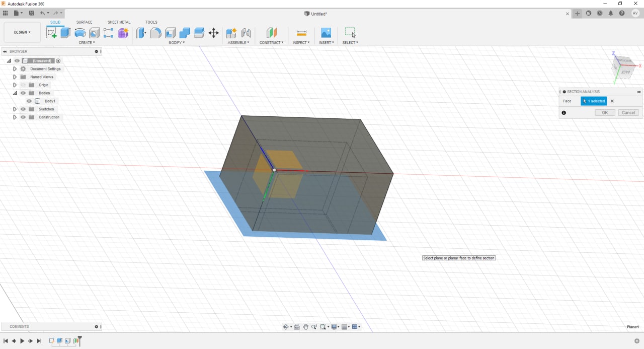Screen dimensions: 644x349
Task: Select the Revolve tool
Action: 80,33
